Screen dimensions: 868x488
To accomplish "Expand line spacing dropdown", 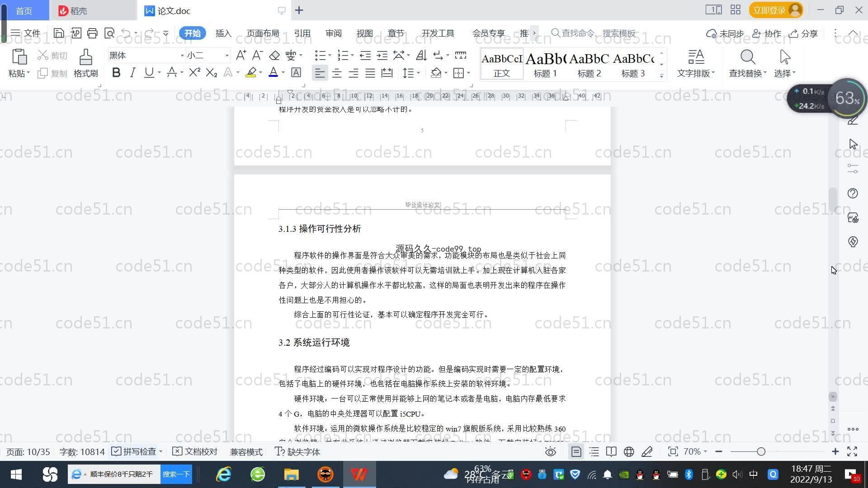I will tap(419, 73).
